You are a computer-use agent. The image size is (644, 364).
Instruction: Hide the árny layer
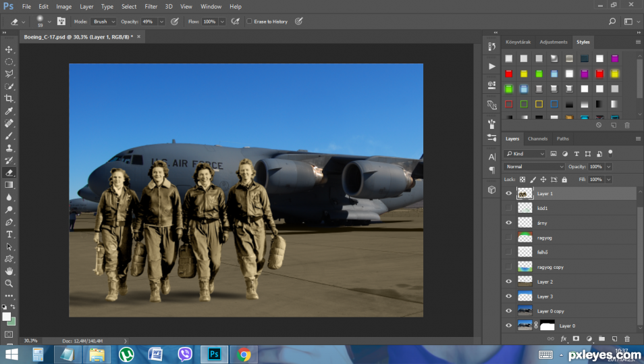tap(508, 223)
